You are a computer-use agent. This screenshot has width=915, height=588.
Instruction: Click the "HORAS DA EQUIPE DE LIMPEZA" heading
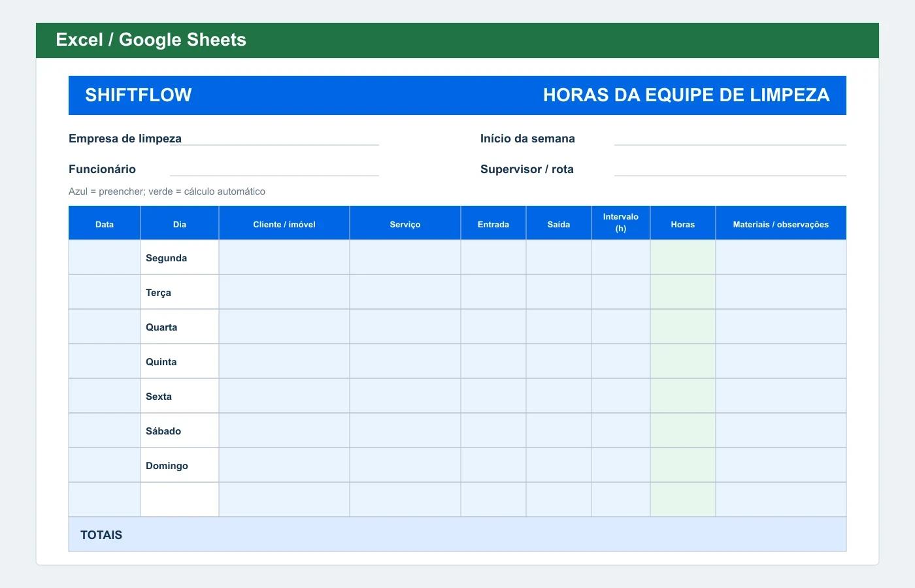click(686, 95)
